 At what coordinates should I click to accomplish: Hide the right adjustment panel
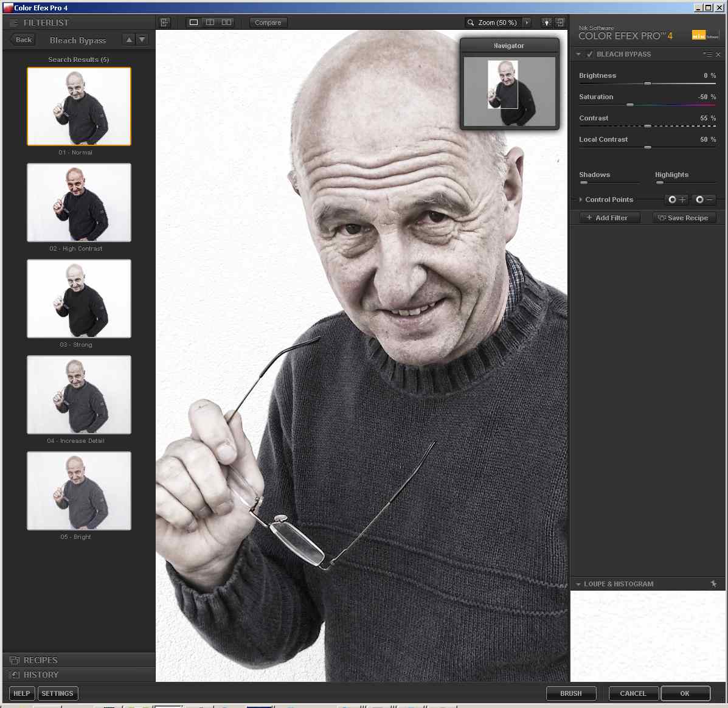(560, 23)
